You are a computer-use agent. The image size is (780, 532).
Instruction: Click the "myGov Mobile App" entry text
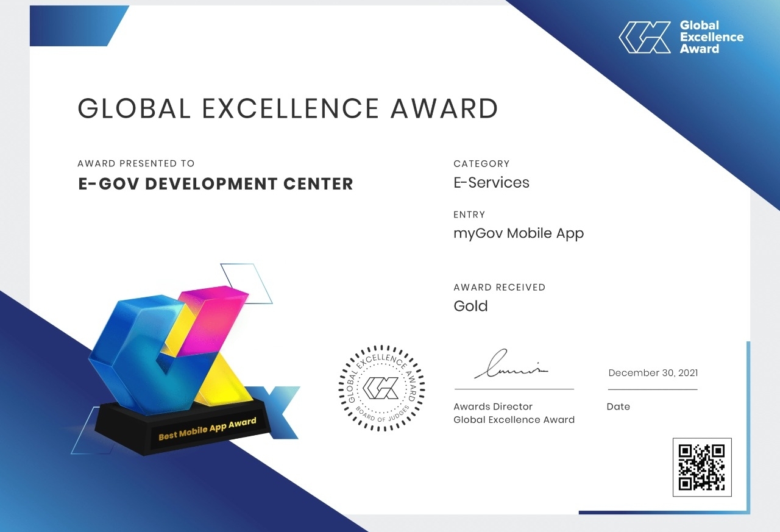[x=519, y=233]
